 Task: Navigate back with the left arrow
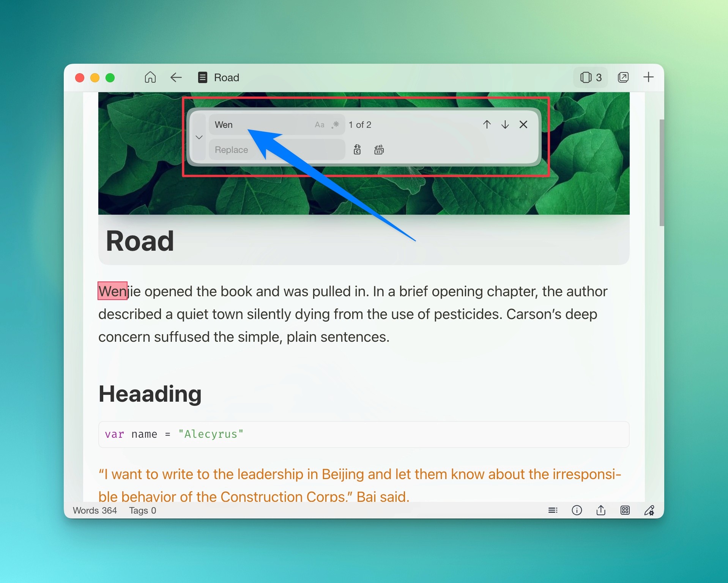(x=176, y=77)
